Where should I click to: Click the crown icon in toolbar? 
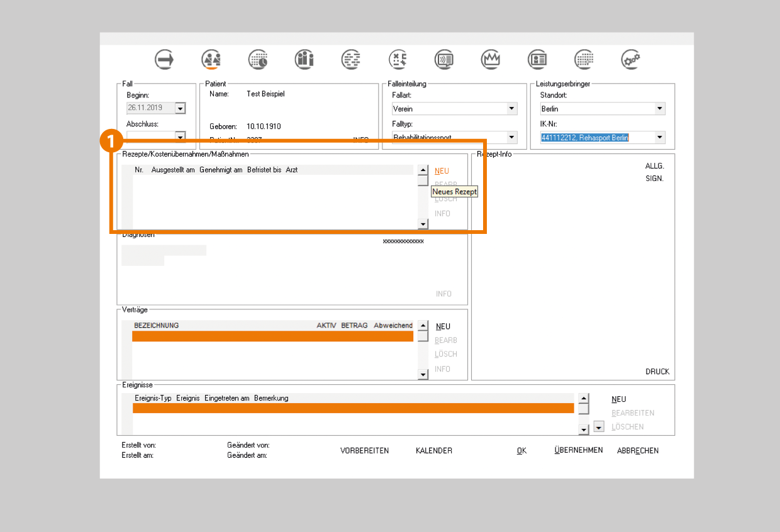click(490, 59)
